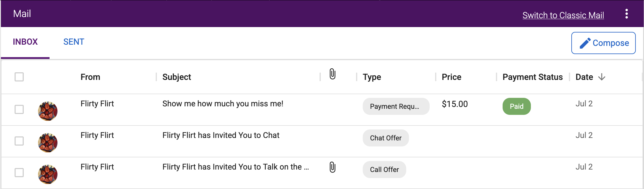Sort by the Payment Status column header

coord(532,77)
